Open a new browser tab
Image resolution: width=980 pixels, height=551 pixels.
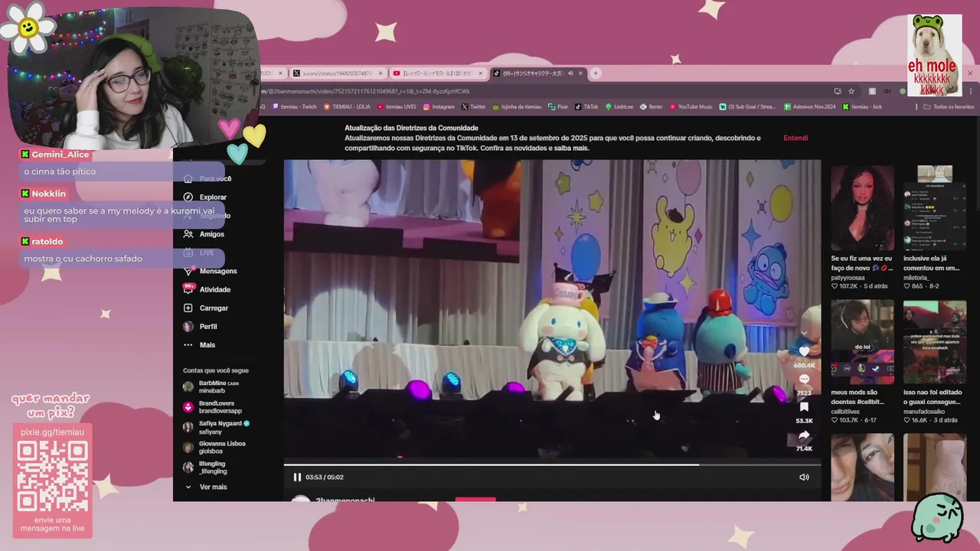(596, 73)
